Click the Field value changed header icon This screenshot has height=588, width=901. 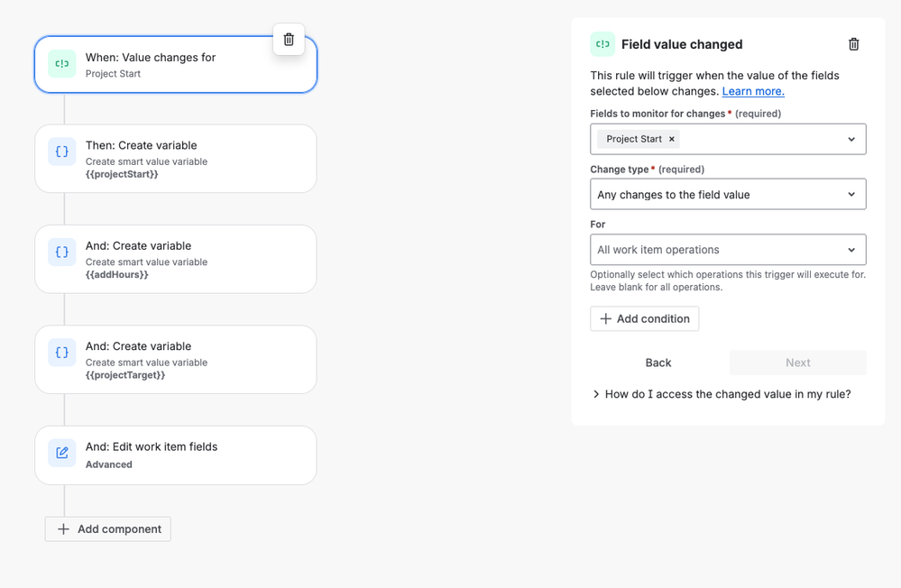[x=602, y=44]
